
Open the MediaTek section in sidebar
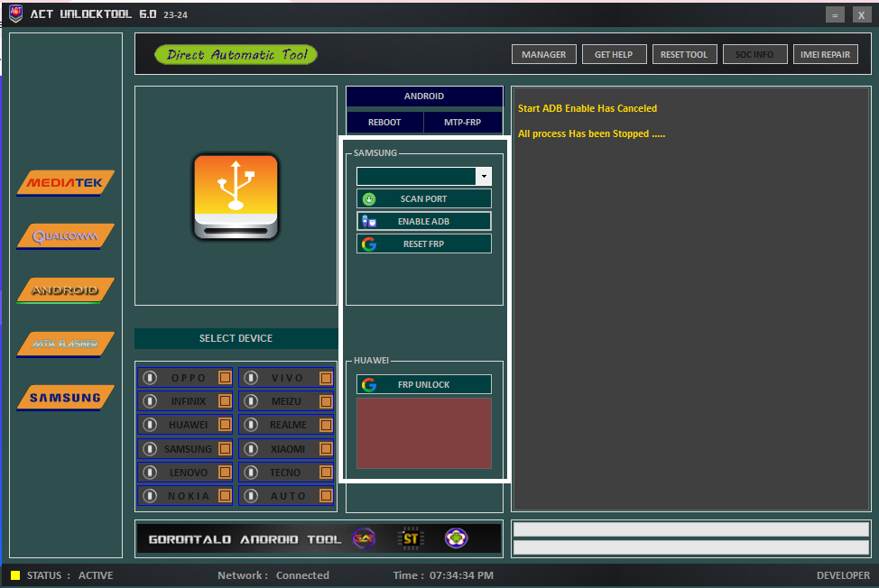[x=66, y=182]
